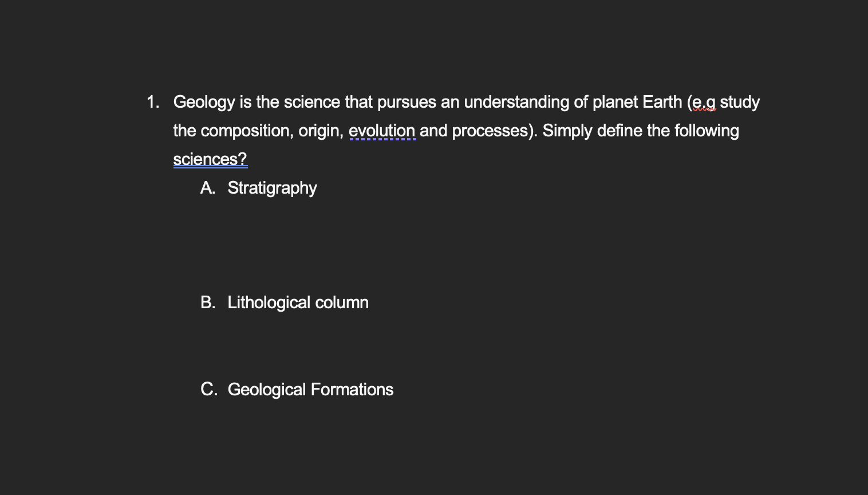Viewport: 868px width, 495px height.
Task: Click the "B." list marker
Action: [208, 302]
